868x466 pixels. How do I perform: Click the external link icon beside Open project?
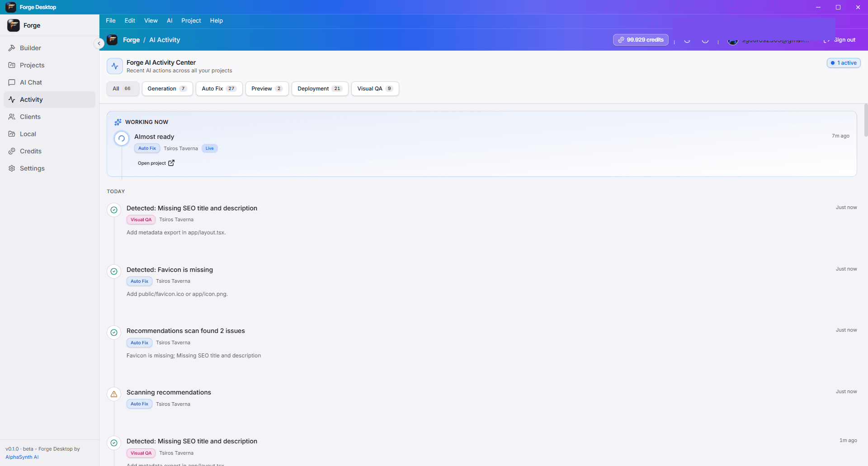(x=171, y=163)
